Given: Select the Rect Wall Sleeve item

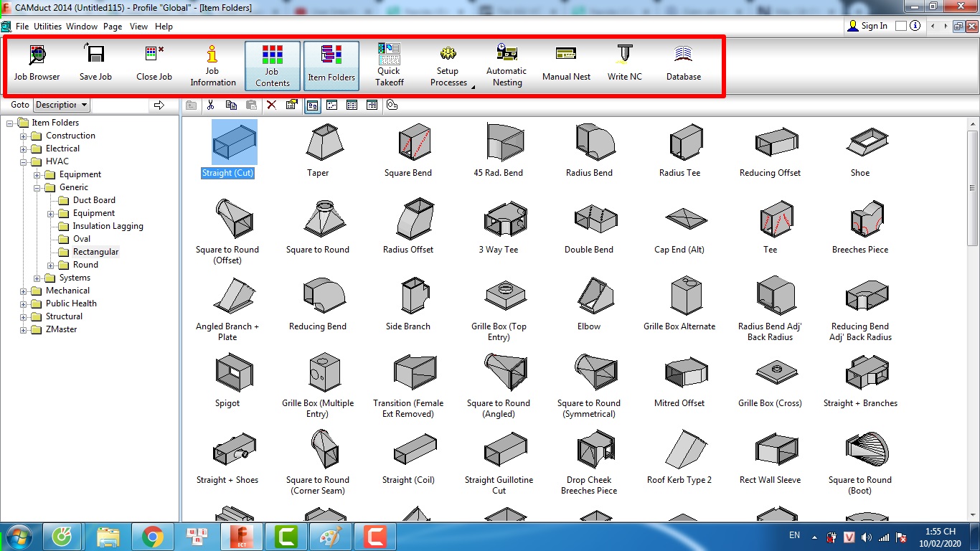Looking at the screenshot, I should 770,457.
